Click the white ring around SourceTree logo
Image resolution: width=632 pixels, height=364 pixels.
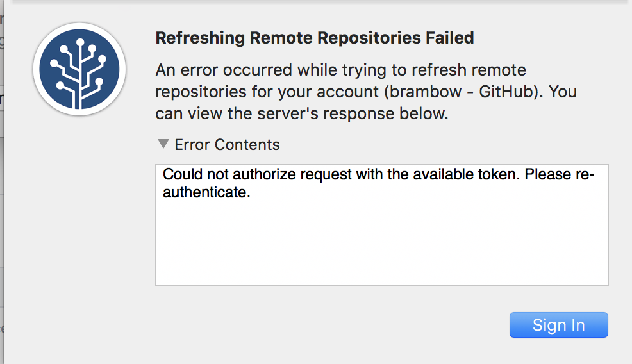click(x=79, y=26)
